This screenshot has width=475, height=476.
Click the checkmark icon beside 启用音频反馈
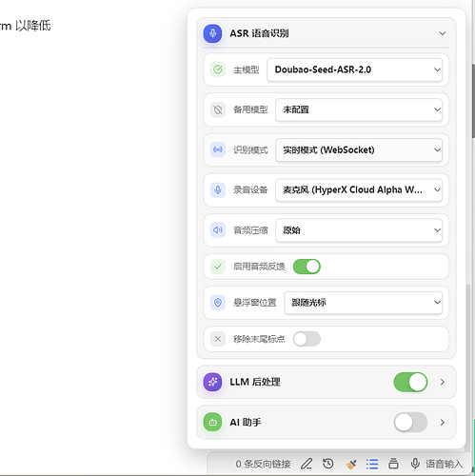218,267
